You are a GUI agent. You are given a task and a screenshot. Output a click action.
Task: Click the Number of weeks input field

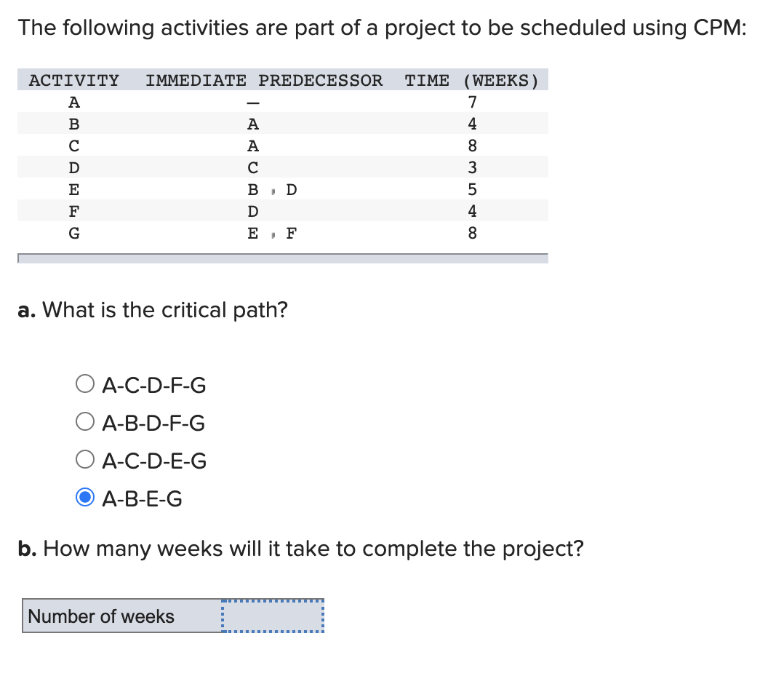(271, 616)
